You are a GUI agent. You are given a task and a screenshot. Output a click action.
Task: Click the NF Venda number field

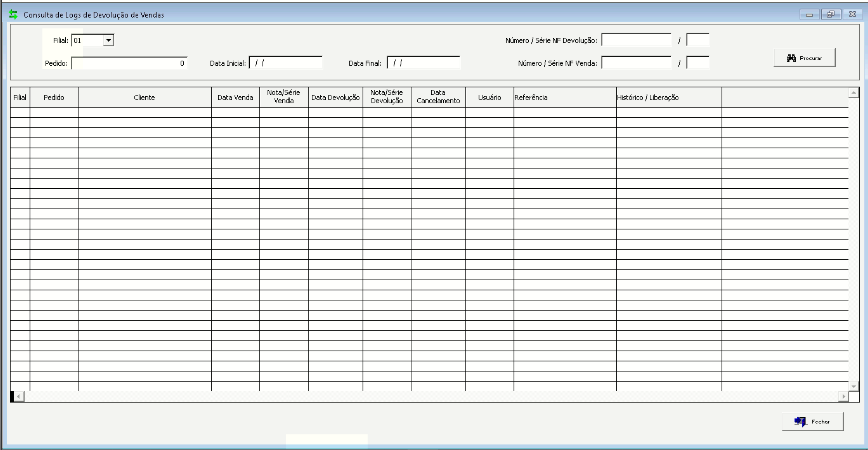click(636, 63)
